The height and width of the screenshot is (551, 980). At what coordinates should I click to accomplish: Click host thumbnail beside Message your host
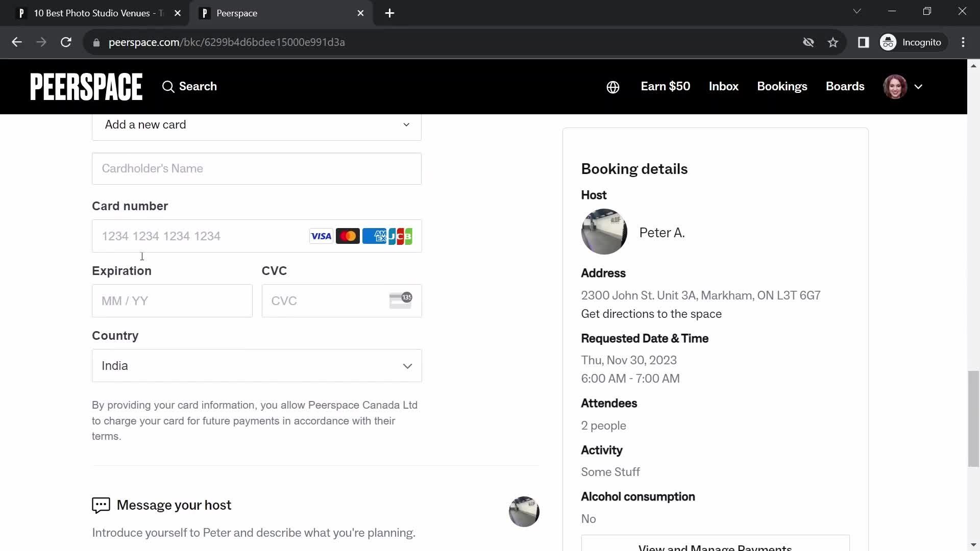point(524,512)
